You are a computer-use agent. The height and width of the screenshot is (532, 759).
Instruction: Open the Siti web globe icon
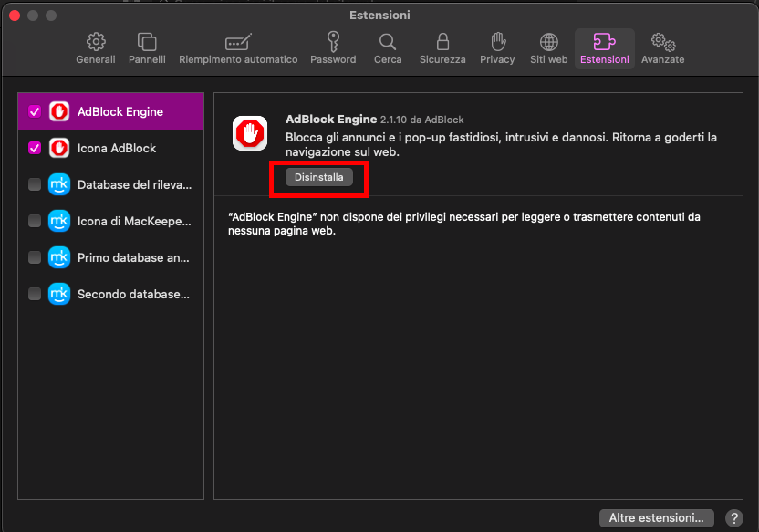pos(548,42)
